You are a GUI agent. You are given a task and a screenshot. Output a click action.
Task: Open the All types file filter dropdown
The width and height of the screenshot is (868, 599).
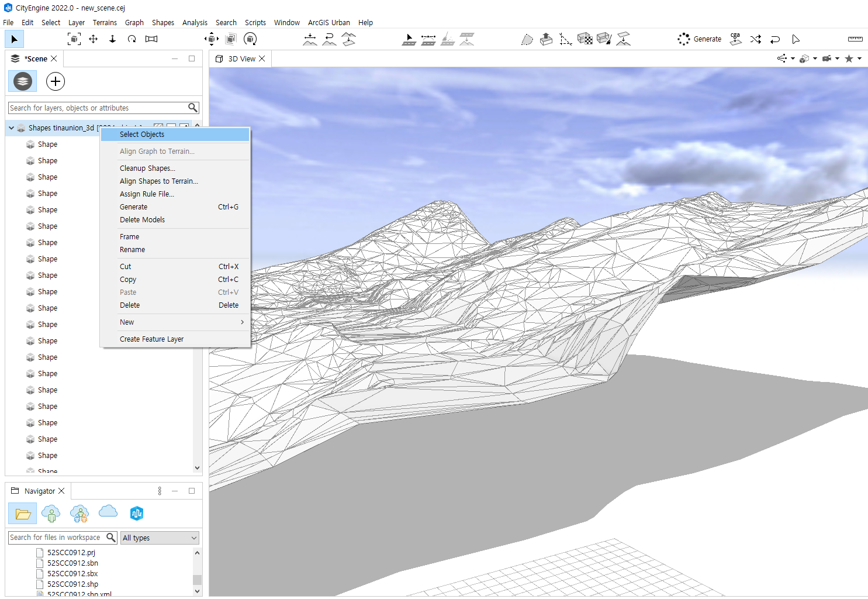[x=160, y=537]
